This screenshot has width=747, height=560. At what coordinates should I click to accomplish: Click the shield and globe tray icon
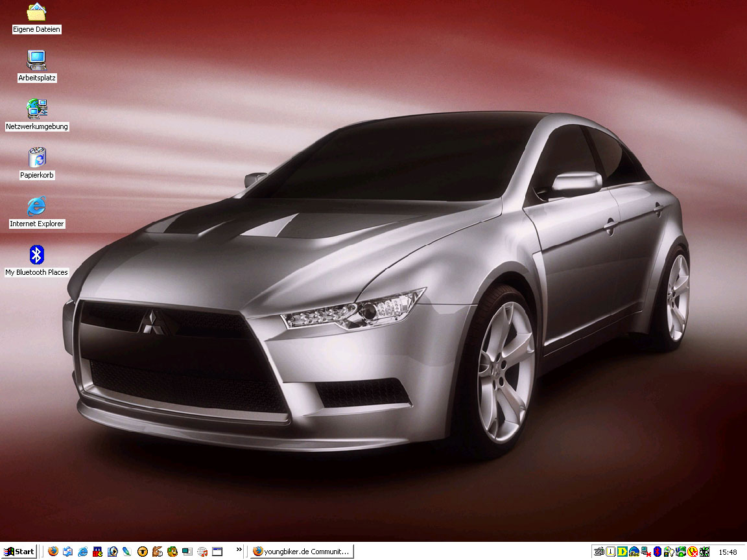[681, 552]
